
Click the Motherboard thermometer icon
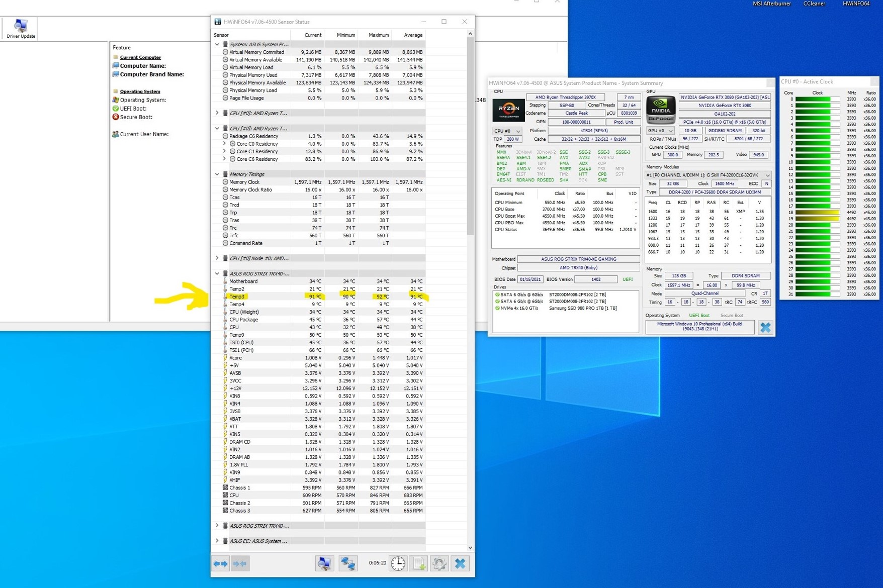(225, 281)
